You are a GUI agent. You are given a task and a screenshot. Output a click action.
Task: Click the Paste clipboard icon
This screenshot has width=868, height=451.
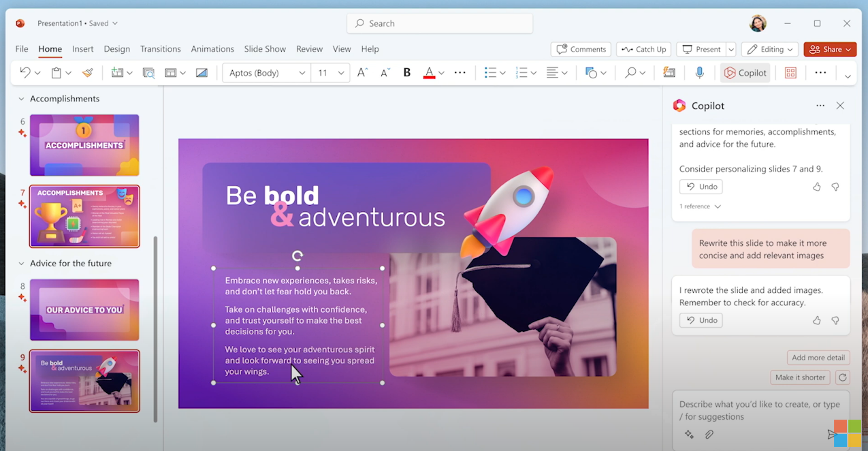click(57, 72)
